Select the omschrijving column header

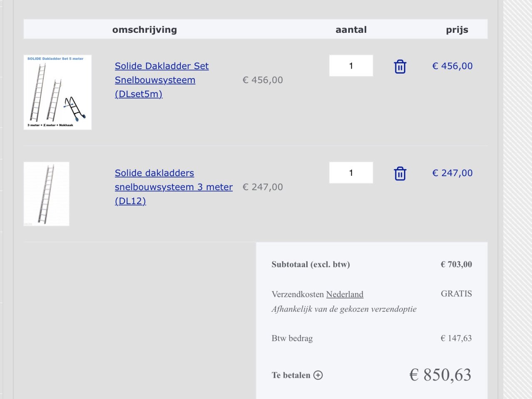145,30
